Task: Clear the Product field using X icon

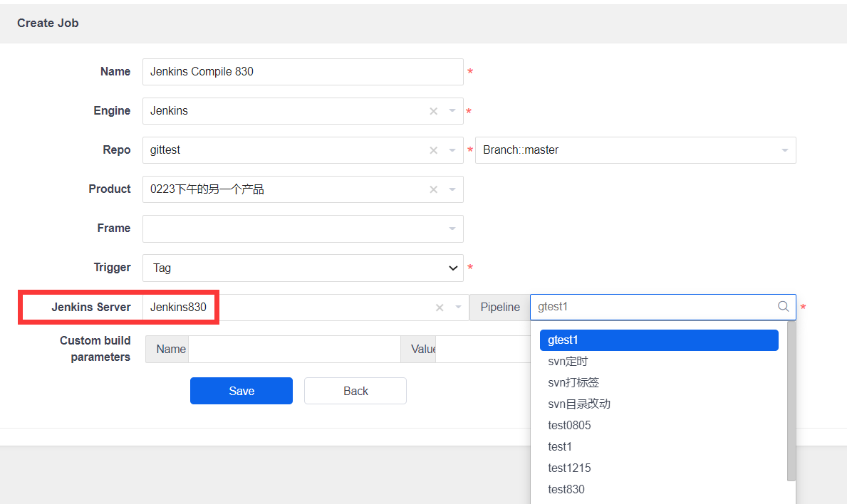Action: tap(433, 189)
